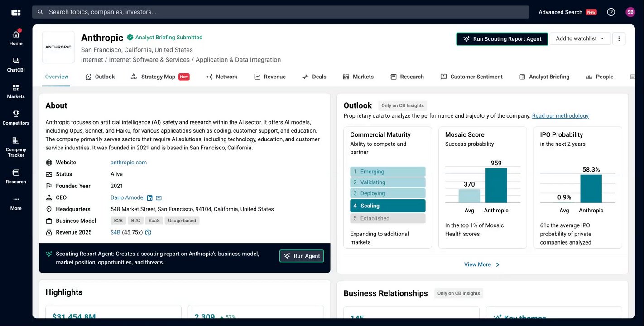Click the Anthropic 959 Mosaic Score bar

point(496,186)
